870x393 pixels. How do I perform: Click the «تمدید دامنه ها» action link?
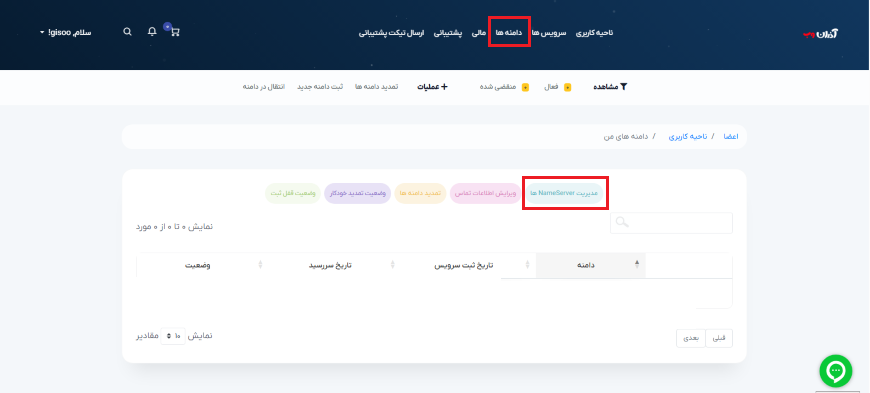377,87
